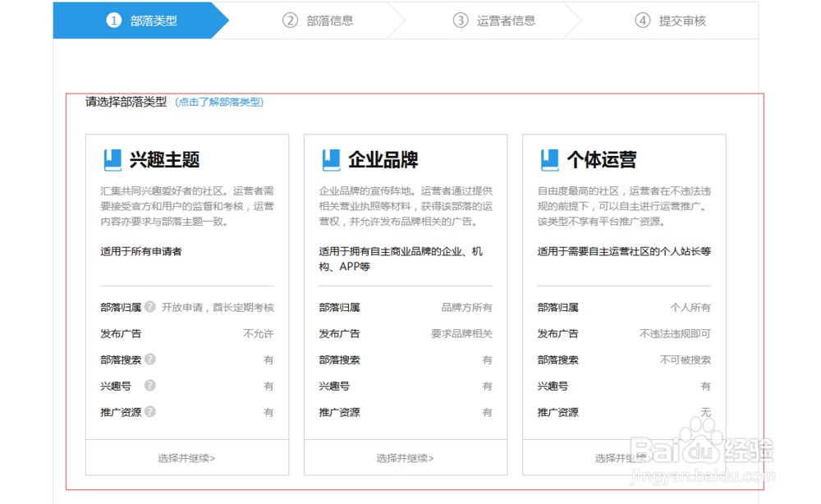
Task: Click 推广资源 value 无 in 个体运营
Action: tap(706, 412)
